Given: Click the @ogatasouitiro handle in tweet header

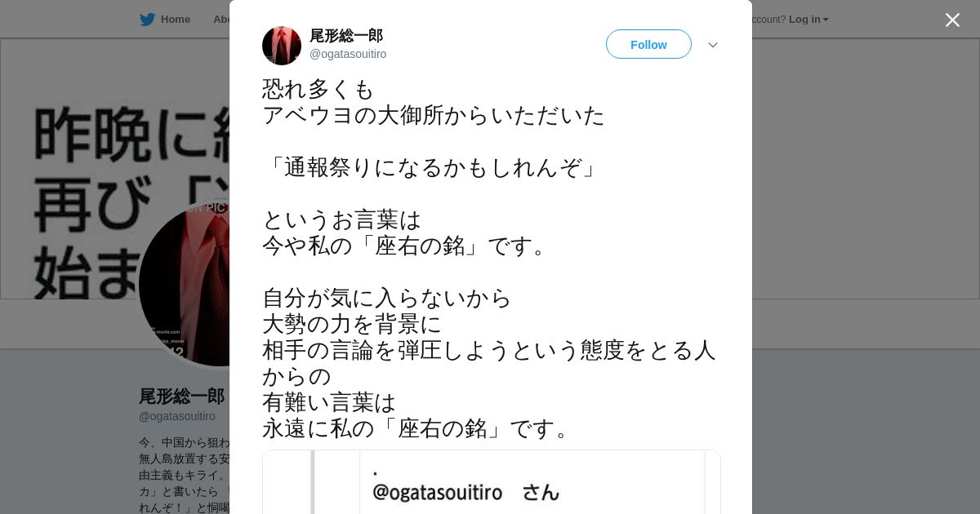Looking at the screenshot, I should [348, 54].
